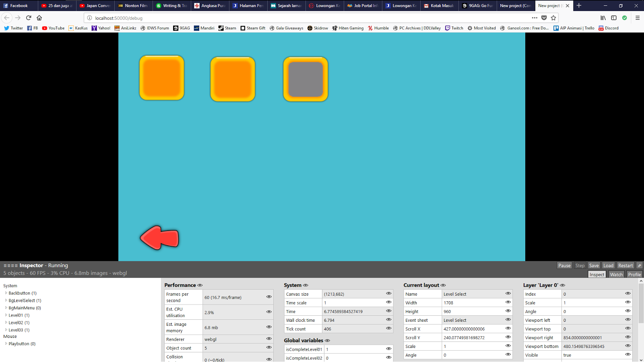Open the Firefox hamburger menu
Viewport: 644px width, 362px height.
coord(637,18)
